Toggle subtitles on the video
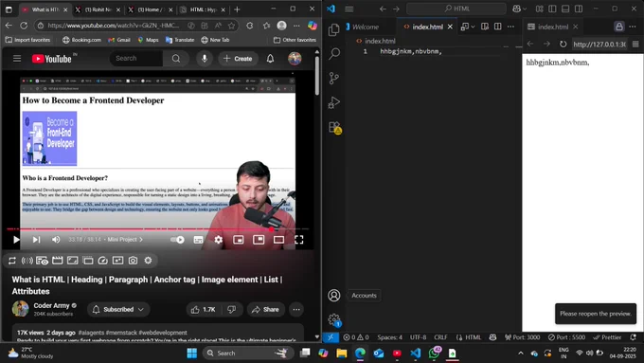The image size is (644, 363). pos(198,240)
